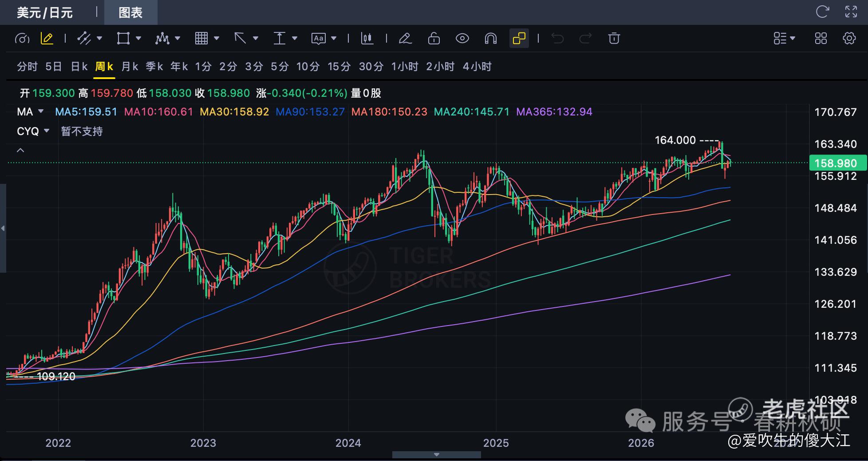Select the 4小时 timeframe
This screenshot has width=868, height=461.
click(477, 67)
